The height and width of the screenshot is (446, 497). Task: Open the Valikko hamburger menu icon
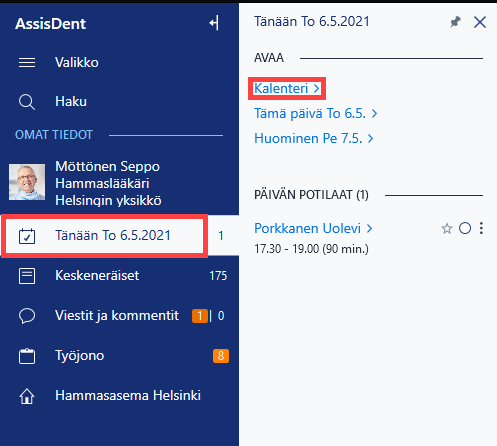pos(27,62)
